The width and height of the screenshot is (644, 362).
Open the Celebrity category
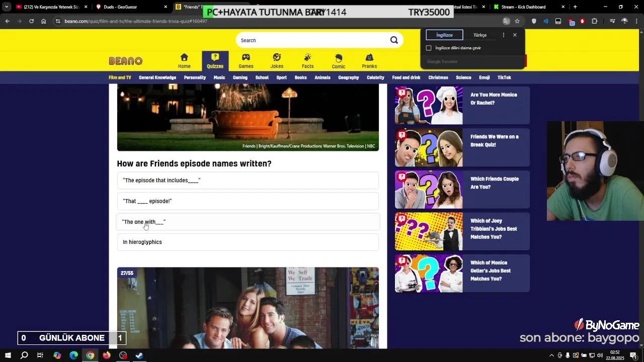(x=375, y=77)
